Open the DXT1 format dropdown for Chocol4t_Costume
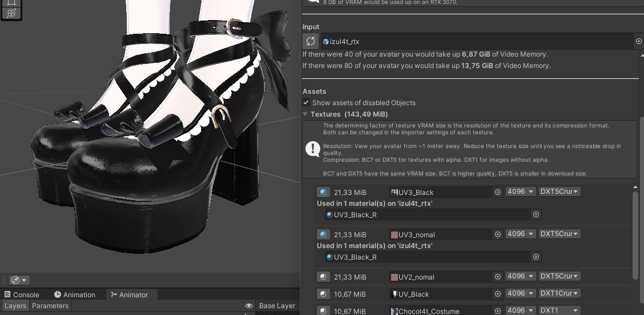Screen dimensions: 644x315 [560, 311]
